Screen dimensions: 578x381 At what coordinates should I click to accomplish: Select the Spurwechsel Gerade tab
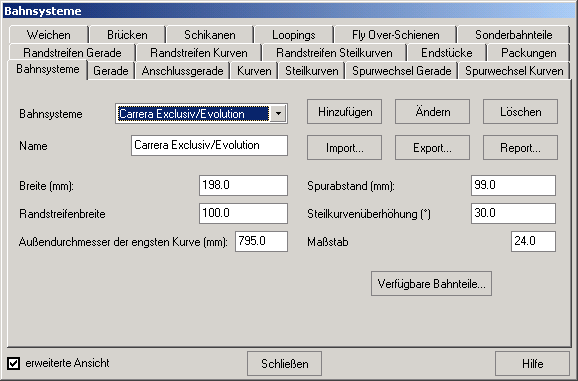(x=401, y=70)
